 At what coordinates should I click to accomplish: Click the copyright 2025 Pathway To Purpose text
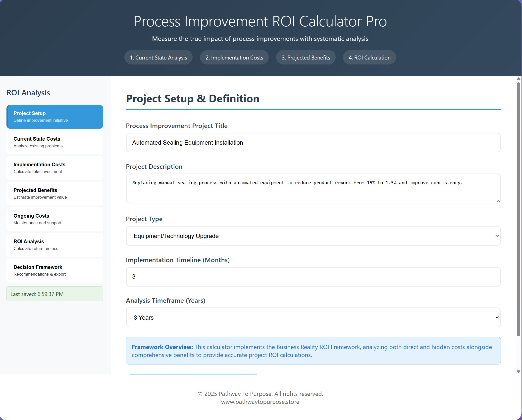click(260, 394)
